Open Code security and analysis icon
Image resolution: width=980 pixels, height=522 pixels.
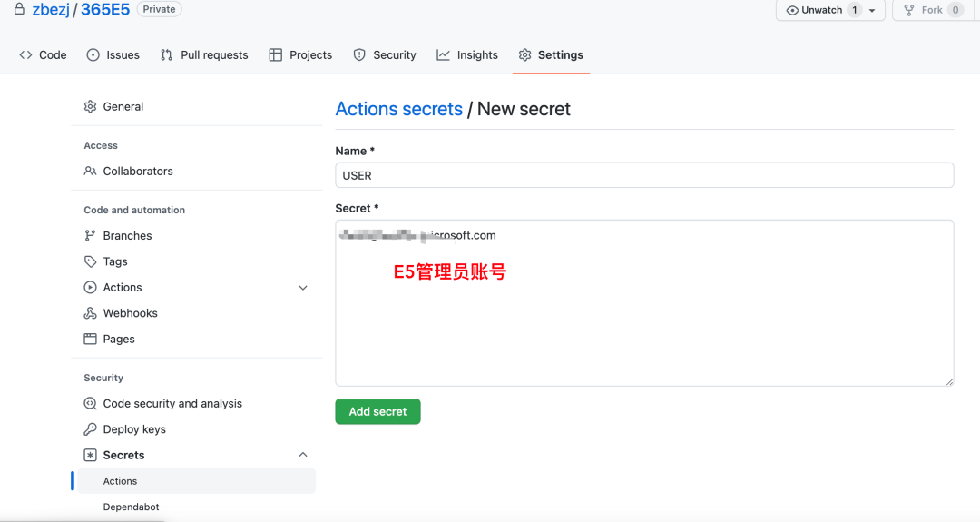[x=90, y=404]
